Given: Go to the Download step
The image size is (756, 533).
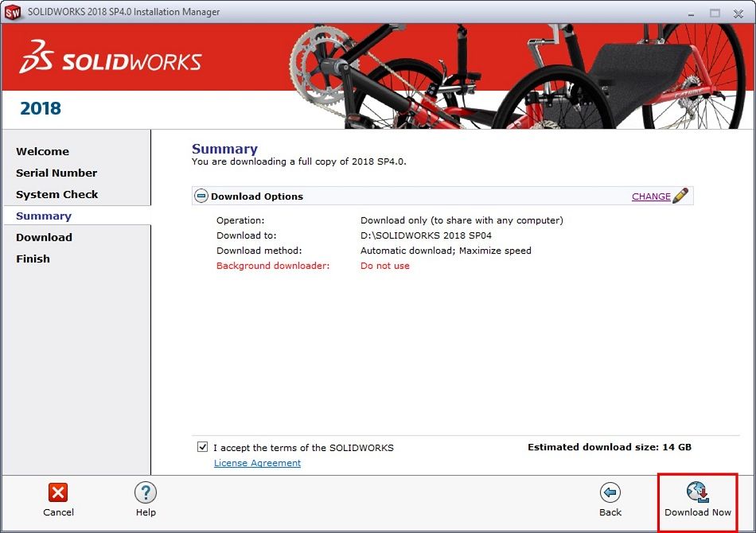Looking at the screenshot, I should (44, 237).
